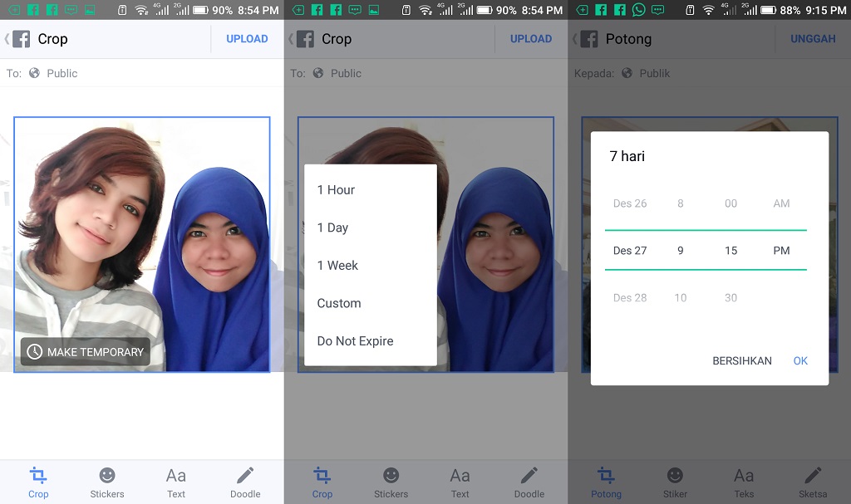
Task: Click the dimmed Doodle pencil behind the duration menu
Action: point(529,476)
